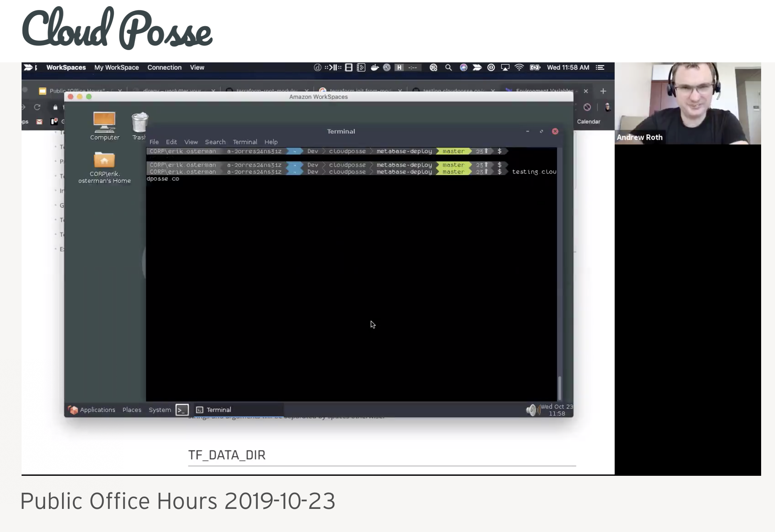Click the Wed Oct 23 clock in the panel
775x532 pixels.
pyautogui.click(x=557, y=410)
